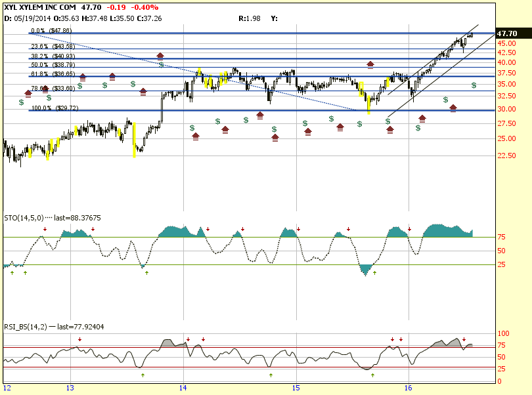Click the dotted blue Fibonacci trend line
Image resolution: width=532 pixels, height=395 pixels.
[x=192, y=72]
